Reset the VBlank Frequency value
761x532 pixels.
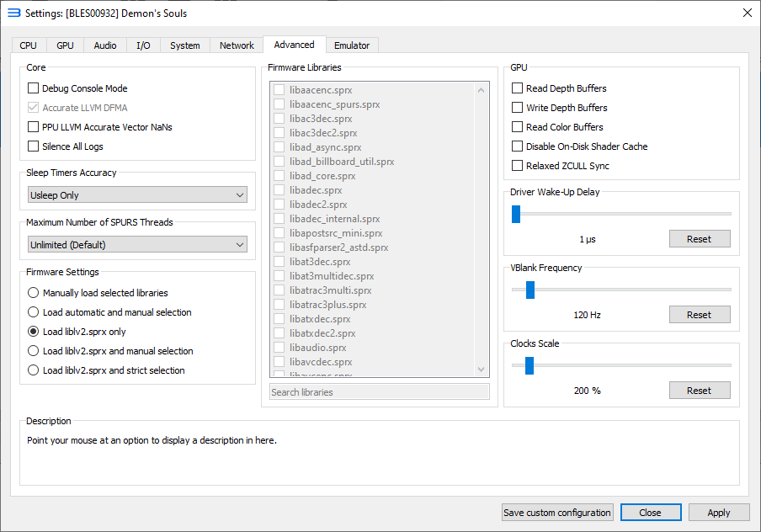(x=699, y=315)
